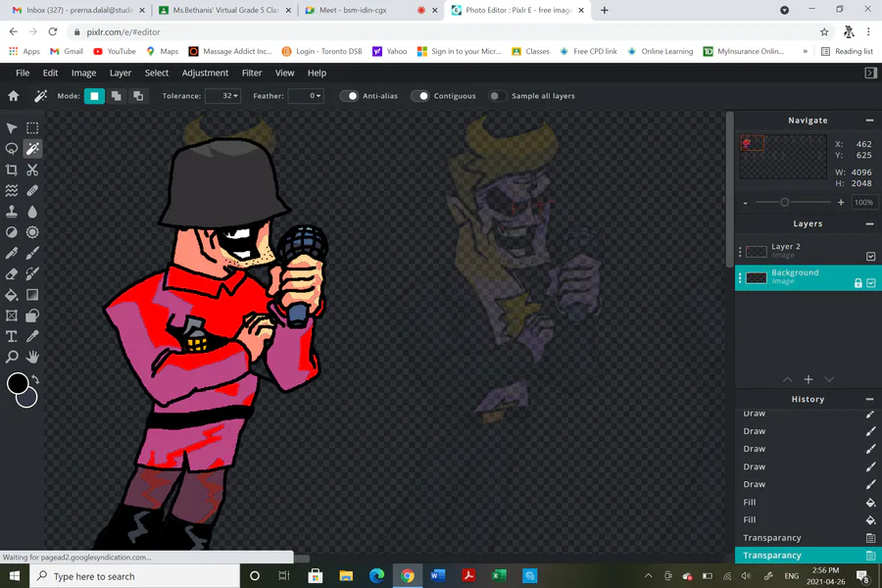The width and height of the screenshot is (882, 588).
Task: Open the Adjustment menu
Action: (x=206, y=73)
